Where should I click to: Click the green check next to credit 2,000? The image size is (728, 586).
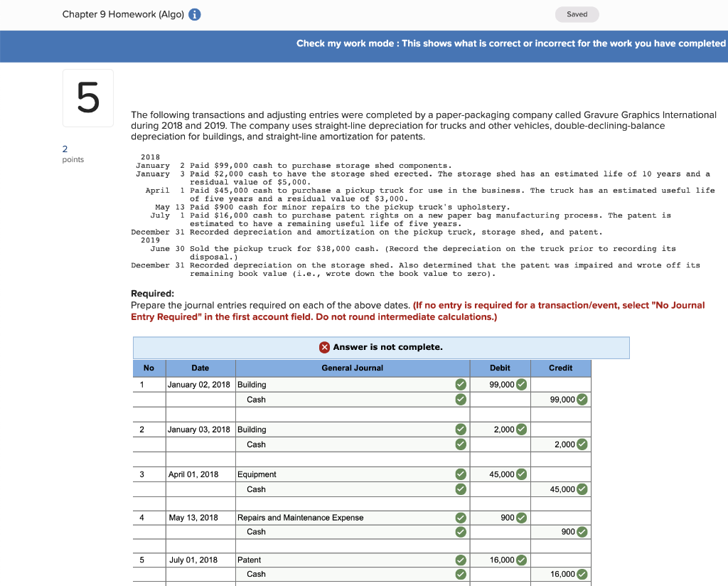tap(582, 444)
